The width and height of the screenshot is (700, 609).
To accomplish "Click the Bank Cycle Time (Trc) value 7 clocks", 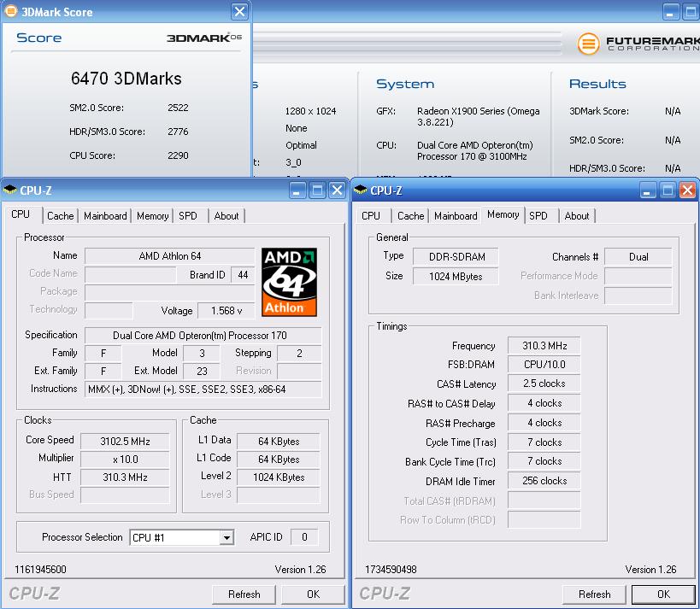I will pyautogui.click(x=544, y=461).
